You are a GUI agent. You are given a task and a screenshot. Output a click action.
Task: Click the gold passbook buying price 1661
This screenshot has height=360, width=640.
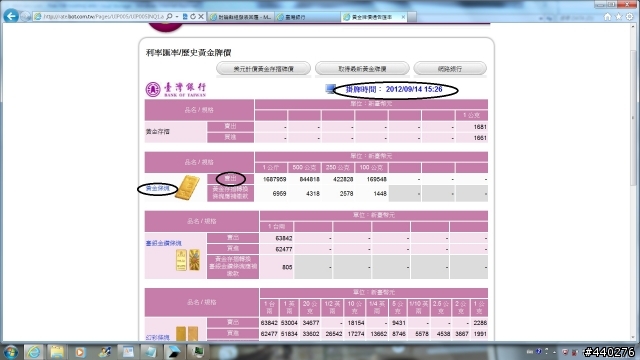pyautogui.click(x=480, y=138)
